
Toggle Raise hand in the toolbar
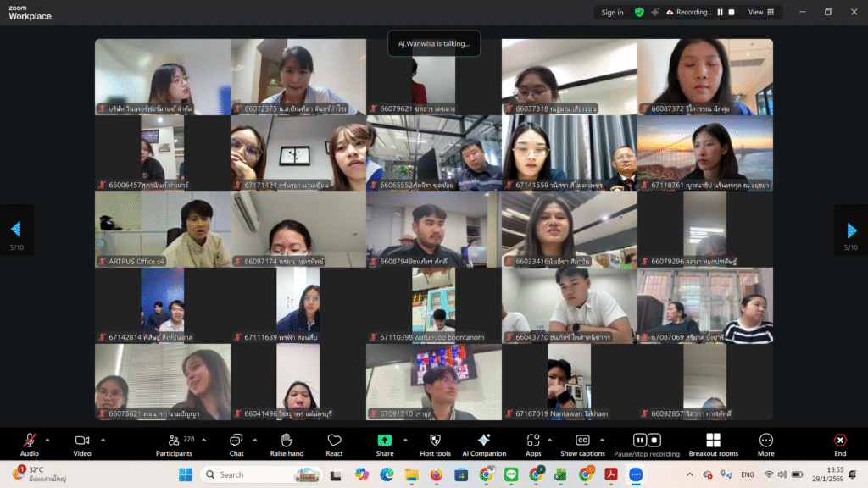click(x=287, y=441)
